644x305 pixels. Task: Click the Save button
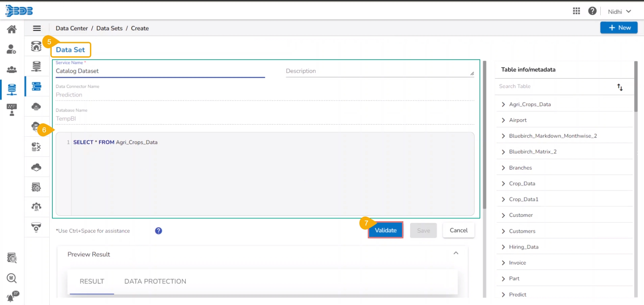(x=424, y=231)
